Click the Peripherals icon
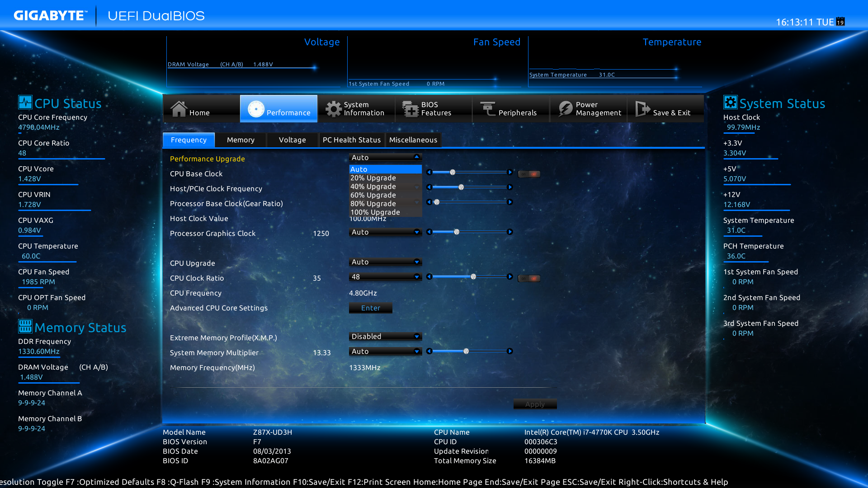868x488 pixels. click(x=488, y=109)
